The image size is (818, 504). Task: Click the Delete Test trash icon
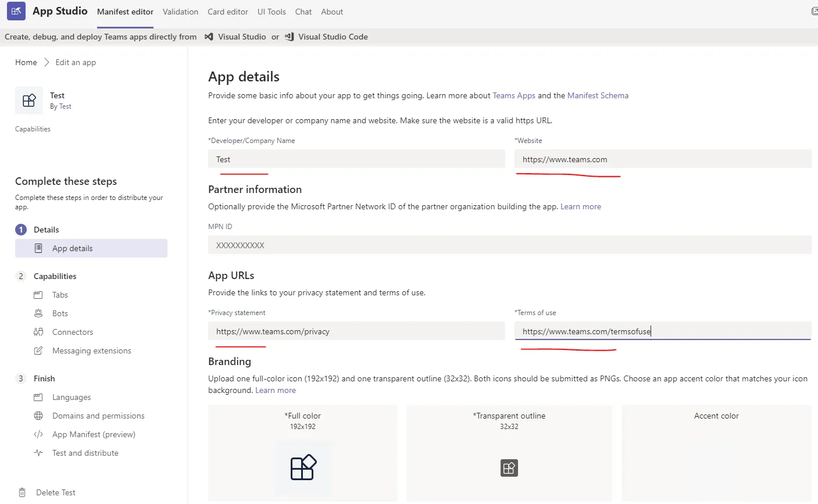click(22, 492)
